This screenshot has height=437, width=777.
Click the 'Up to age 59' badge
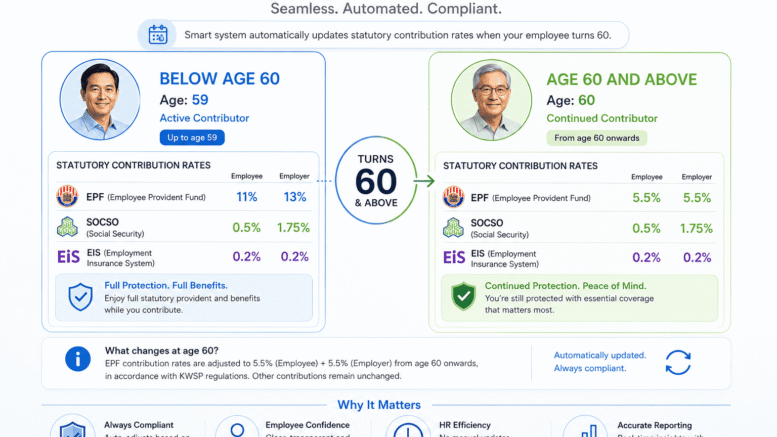192,137
